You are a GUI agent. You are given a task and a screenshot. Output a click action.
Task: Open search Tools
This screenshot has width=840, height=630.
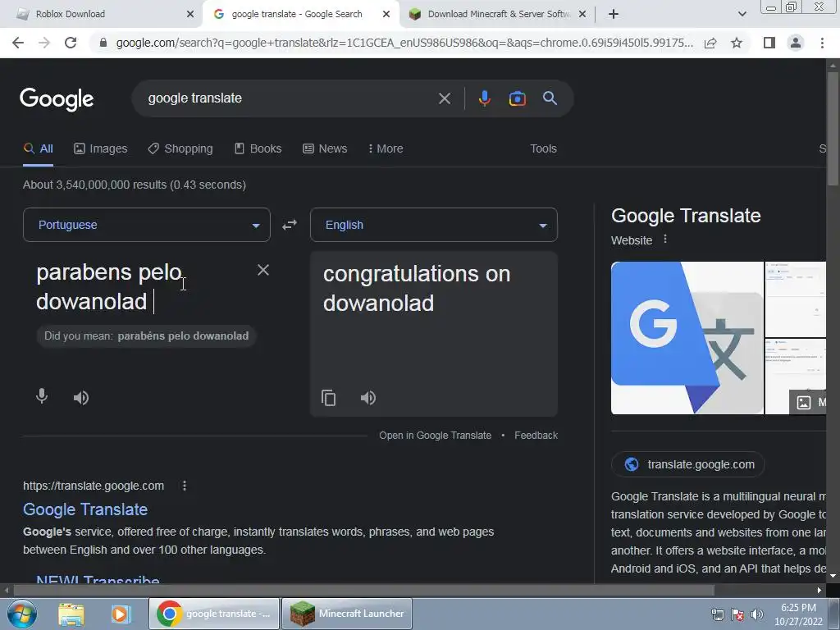coord(543,148)
